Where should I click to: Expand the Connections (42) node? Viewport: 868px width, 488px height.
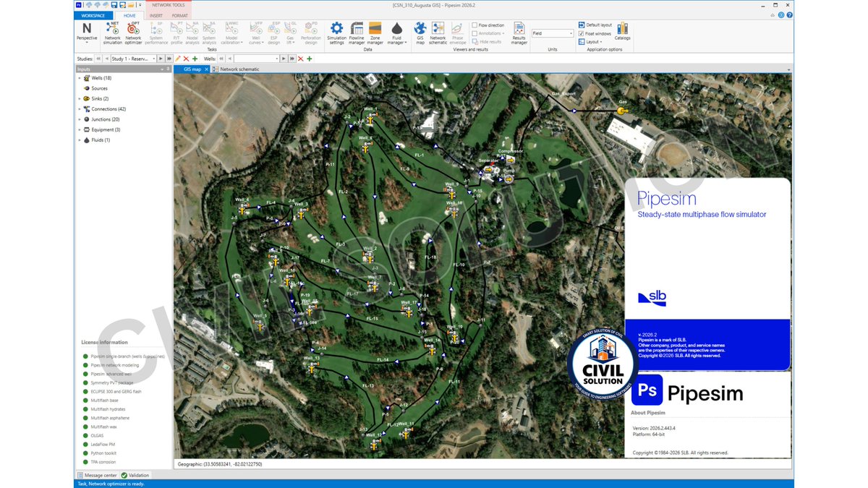(80, 109)
